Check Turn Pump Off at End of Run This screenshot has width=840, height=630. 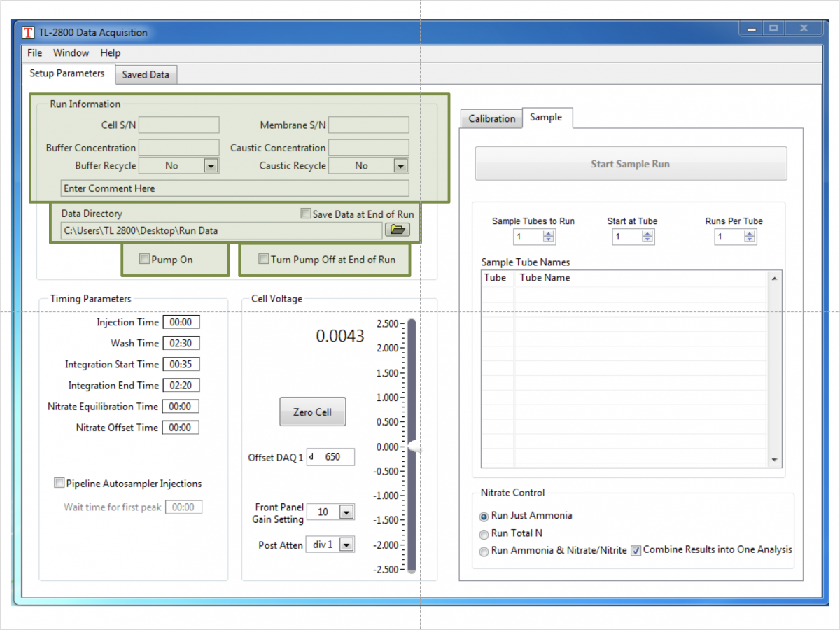coord(264,259)
